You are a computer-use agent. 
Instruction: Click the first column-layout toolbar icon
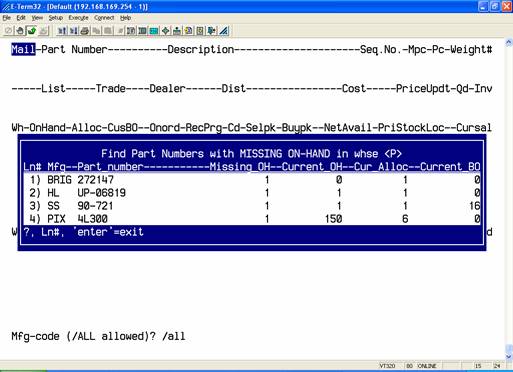tap(131, 31)
